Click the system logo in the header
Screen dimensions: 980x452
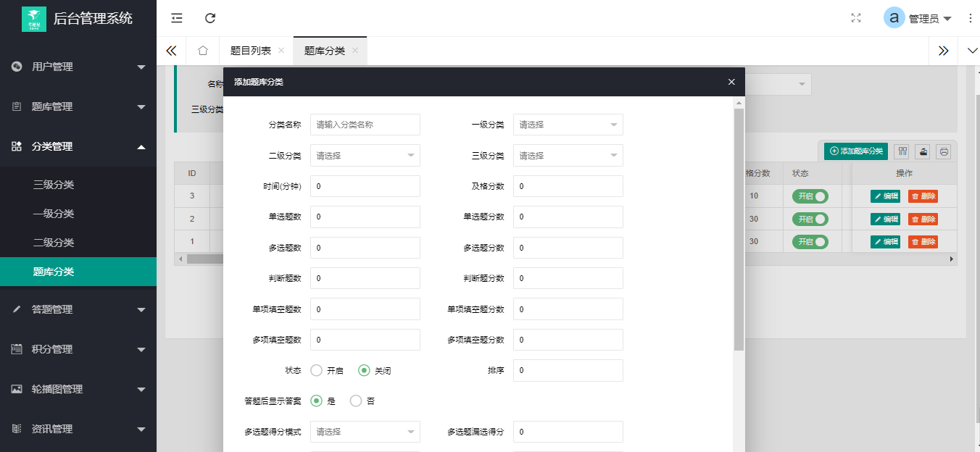pos(34,18)
